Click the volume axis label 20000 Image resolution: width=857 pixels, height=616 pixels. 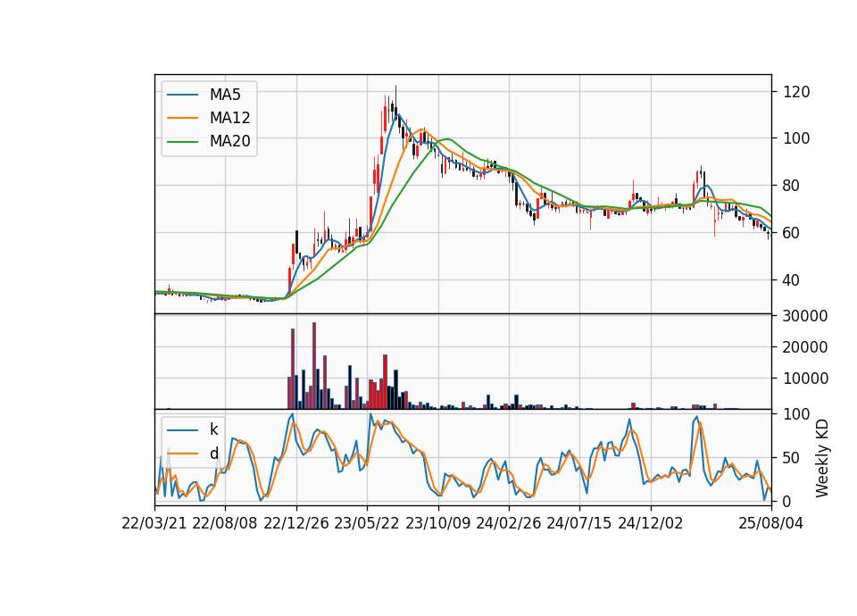pyautogui.click(x=805, y=347)
